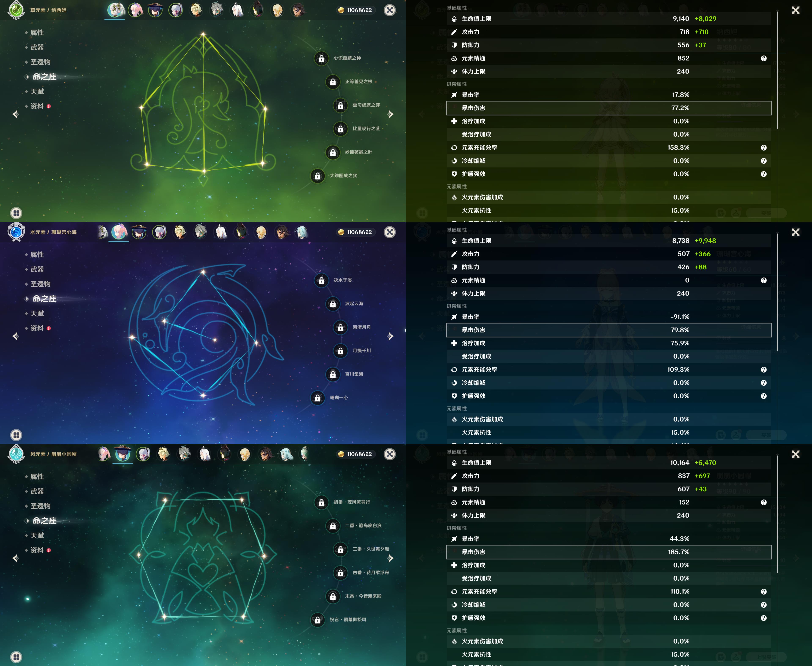Viewport: 812px width, 666px height.
Task: Click next-character arrow on 崩崩小圆帽 screen
Action: tap(390, 558)
